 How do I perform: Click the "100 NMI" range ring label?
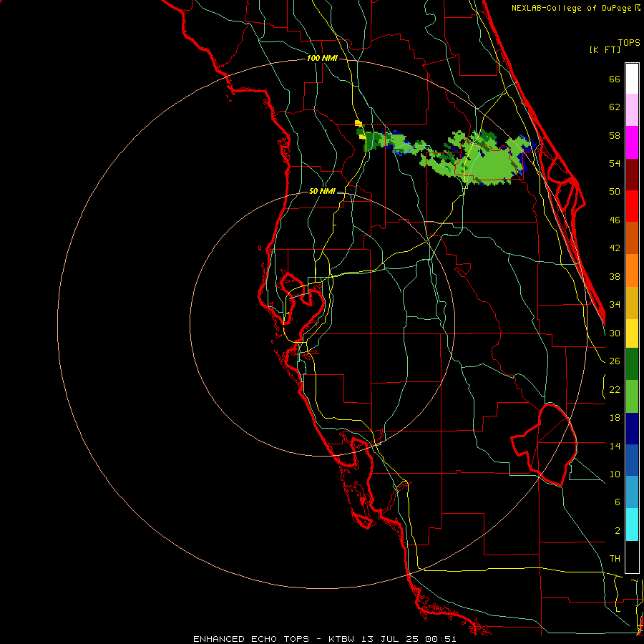pos(322,59)
